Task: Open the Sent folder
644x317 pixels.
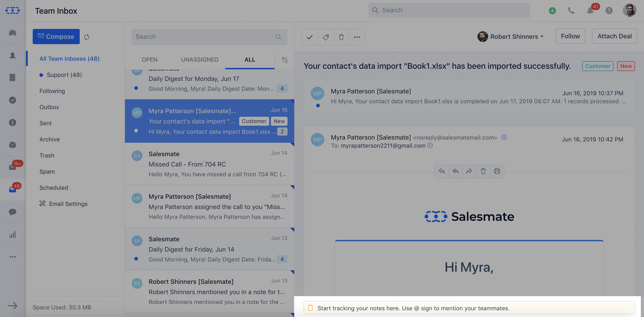Action: tap(45, 123)
